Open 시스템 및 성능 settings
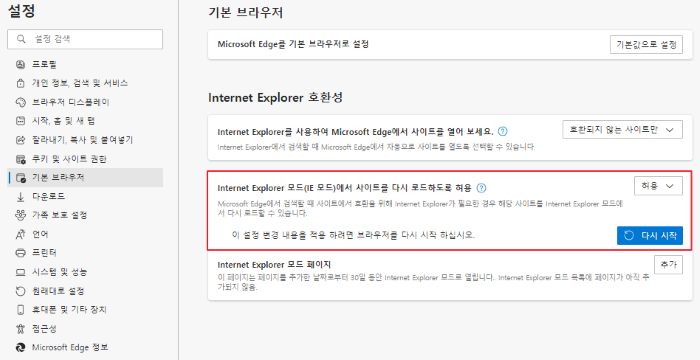This screenshot has width=700, height=360. [x=85, y=272]
